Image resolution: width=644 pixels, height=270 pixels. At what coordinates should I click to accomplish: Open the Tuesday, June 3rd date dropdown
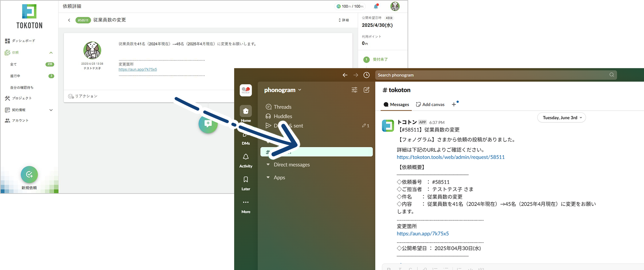coord(561,118)
